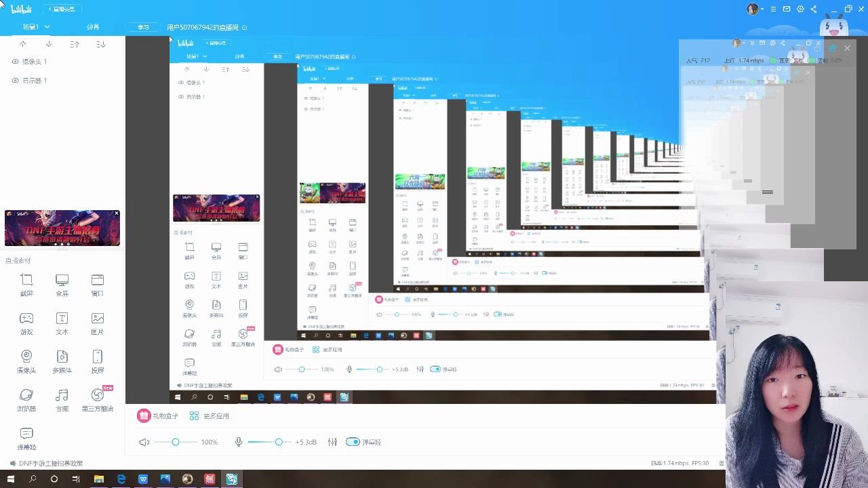Screen dimensions: 868x488
Task: Open 第三方推流 third-party streaming
Action: click(98, 400)
